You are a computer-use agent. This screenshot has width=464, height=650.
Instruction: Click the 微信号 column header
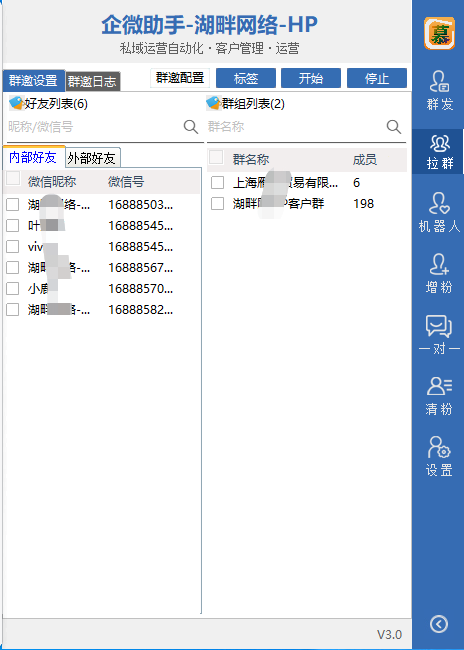126,182
